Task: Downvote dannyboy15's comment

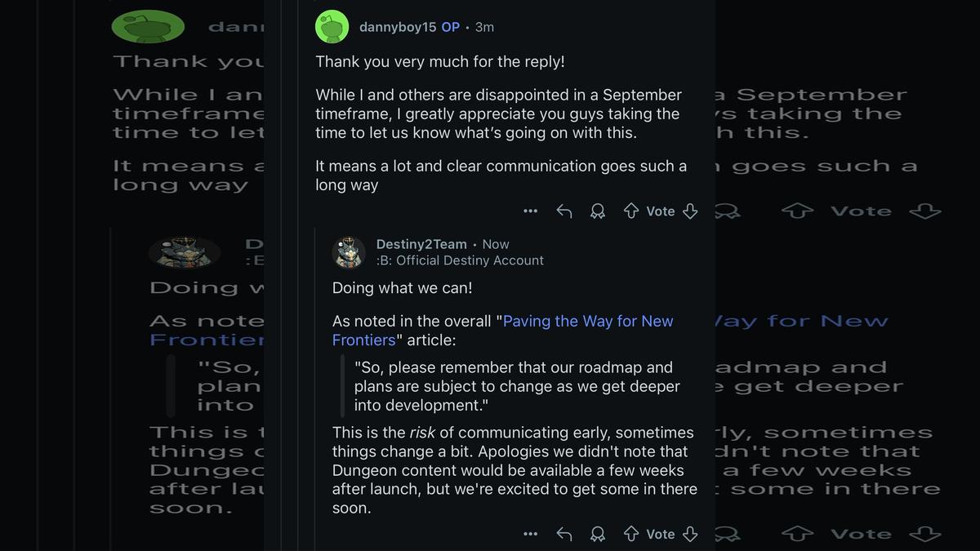Action: (x=690, y=211)
